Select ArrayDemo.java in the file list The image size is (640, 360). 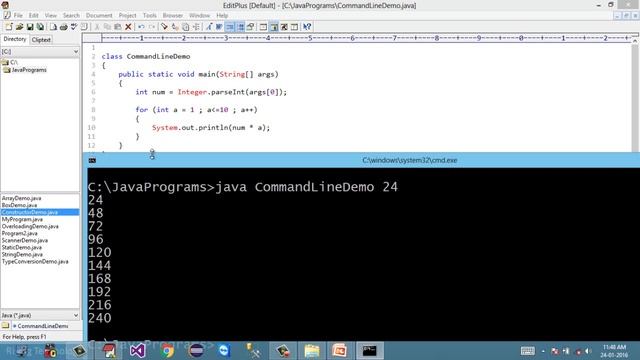[x=21, y=198]
